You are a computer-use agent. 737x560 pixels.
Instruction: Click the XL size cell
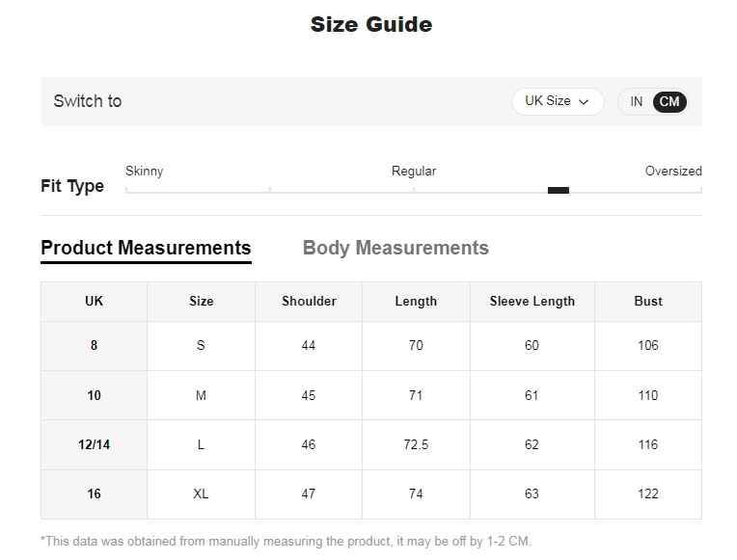click(201, 493)
